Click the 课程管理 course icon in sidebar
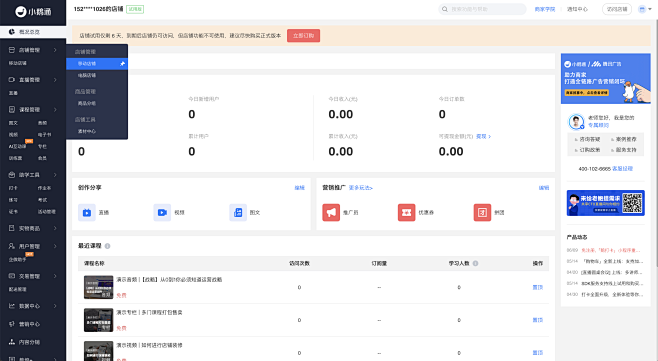 pyautogui.click(x=12, y=110)
